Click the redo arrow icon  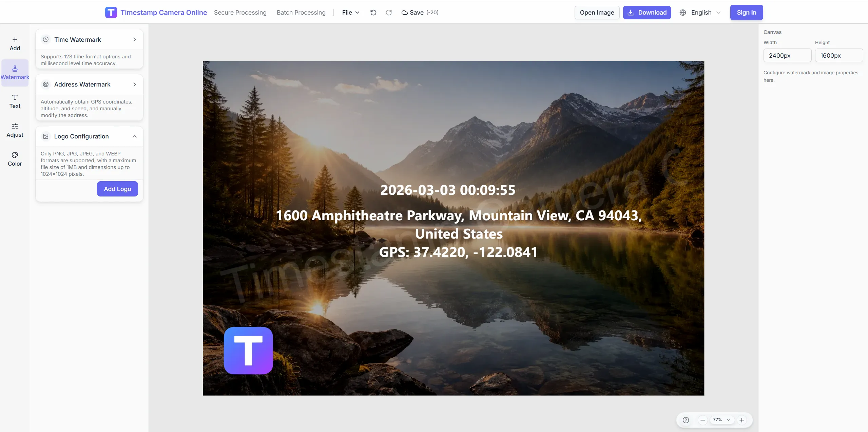pos(389,13)
